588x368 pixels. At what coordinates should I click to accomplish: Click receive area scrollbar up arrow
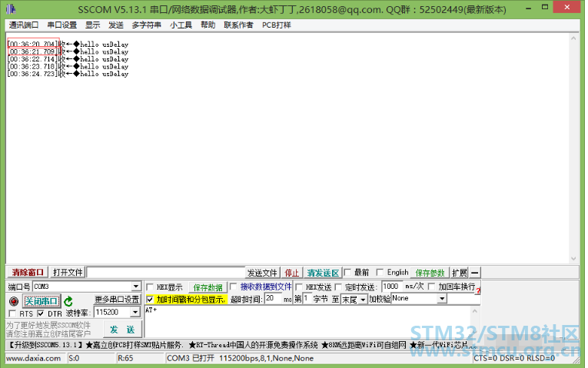point(573,38)
